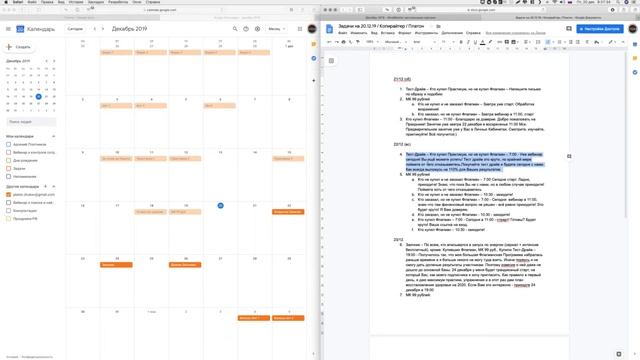Click the account avatar in Docs window

click(x=633, y=29)
